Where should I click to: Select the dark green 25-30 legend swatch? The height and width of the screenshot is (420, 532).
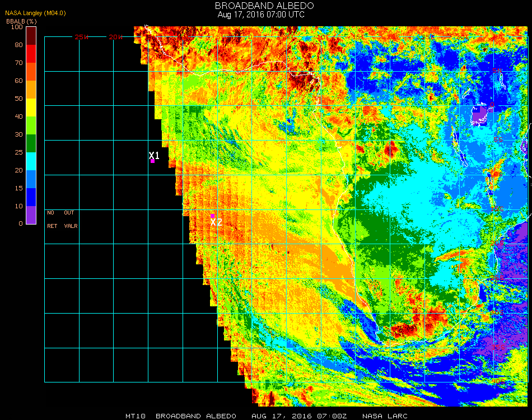(31, 143)
